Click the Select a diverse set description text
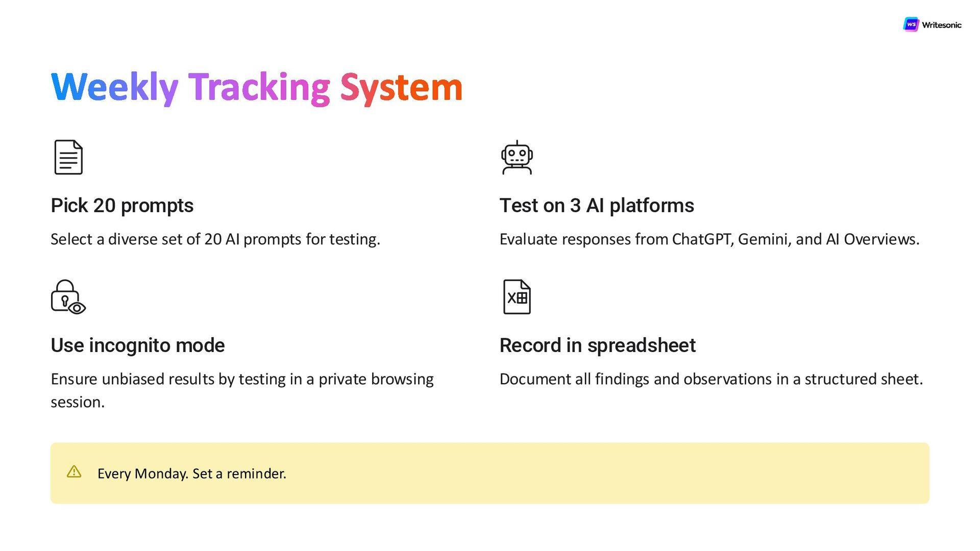Viewport: 980px width, 551px height. coord(215,239)
